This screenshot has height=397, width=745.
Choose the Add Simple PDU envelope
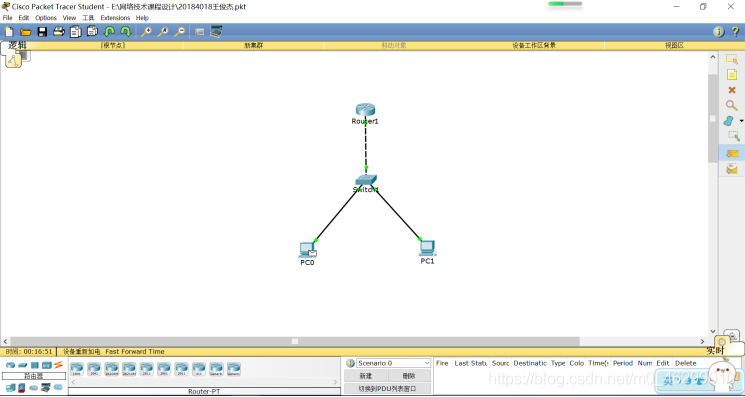pos(732,153)
